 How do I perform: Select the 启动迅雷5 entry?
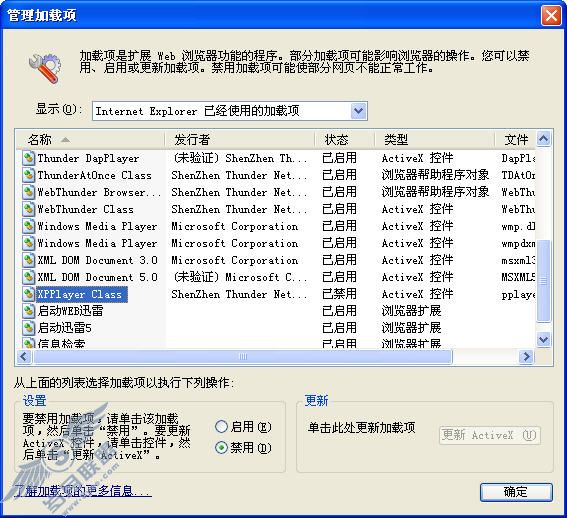point(64,328)
